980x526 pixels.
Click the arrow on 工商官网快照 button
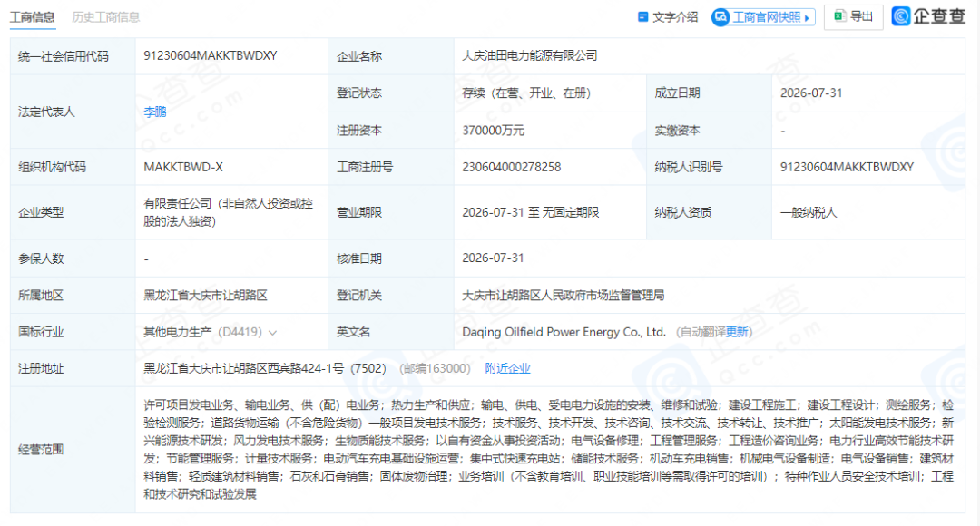807,18
